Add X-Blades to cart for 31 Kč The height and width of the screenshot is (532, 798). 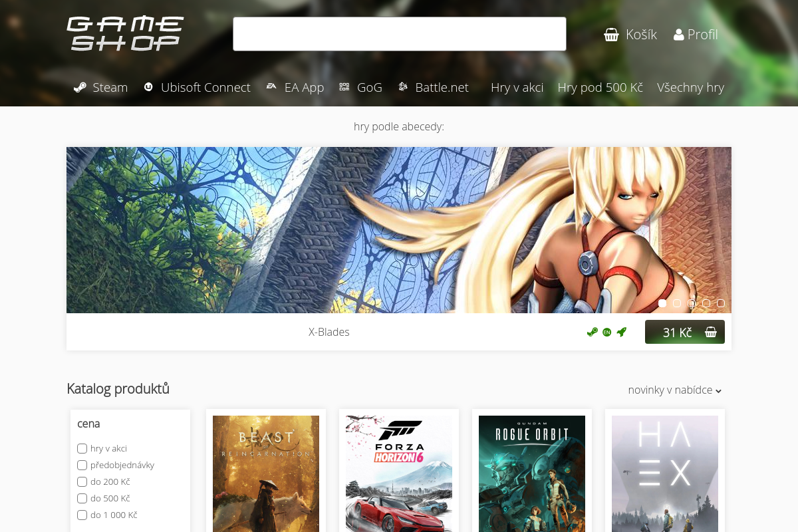coord(685,332)
